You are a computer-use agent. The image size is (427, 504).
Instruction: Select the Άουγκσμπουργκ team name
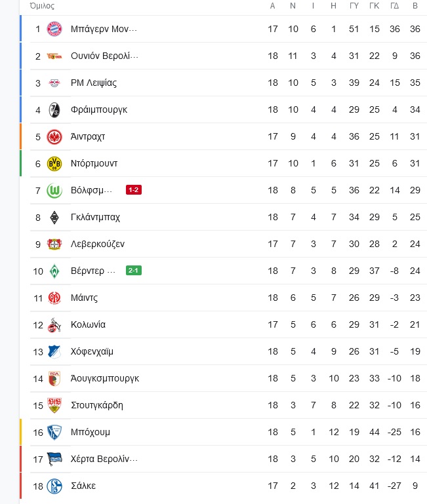coord(105,379)
